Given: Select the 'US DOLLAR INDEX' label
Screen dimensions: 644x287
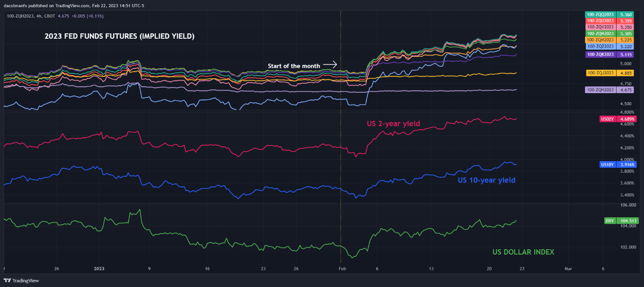Looking at the screenshot, I should click(522, 252).
